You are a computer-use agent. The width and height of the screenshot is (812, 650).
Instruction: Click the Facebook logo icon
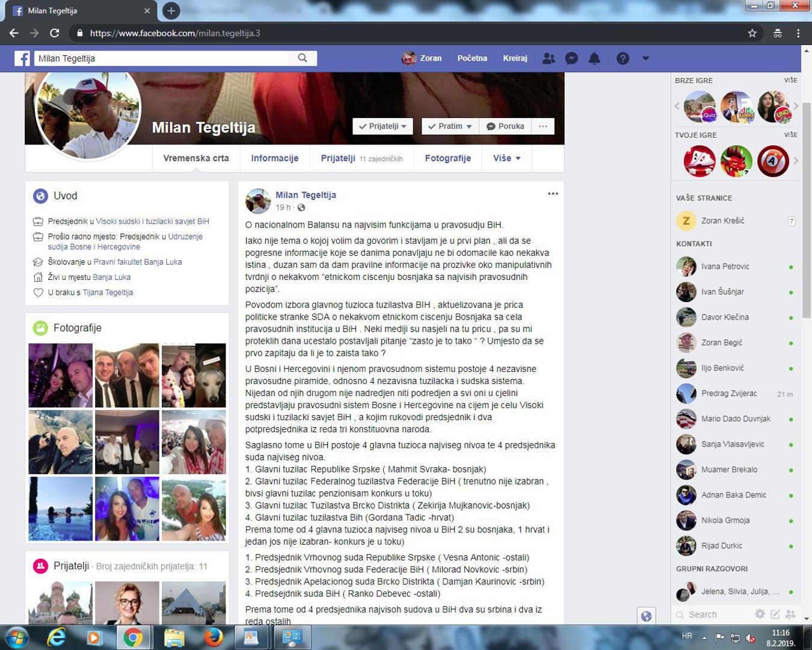[22, 58]
